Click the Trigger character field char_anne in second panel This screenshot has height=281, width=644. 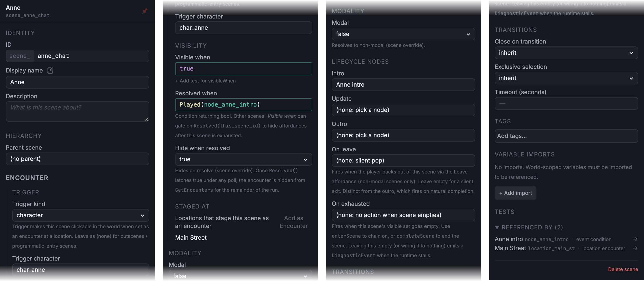[x=243, y=27]
